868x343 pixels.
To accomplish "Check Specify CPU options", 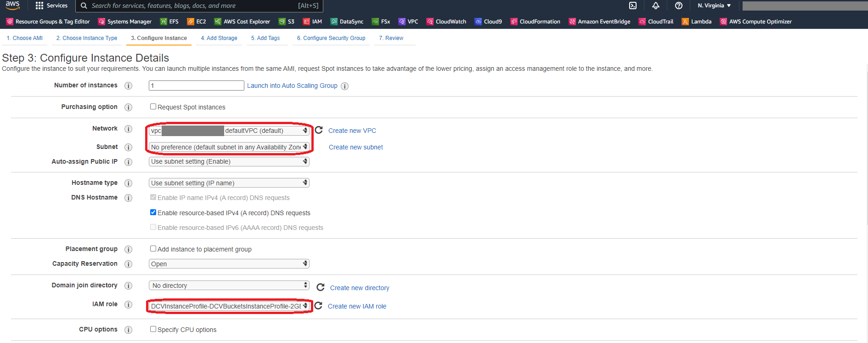I will [x=153, y=329].
